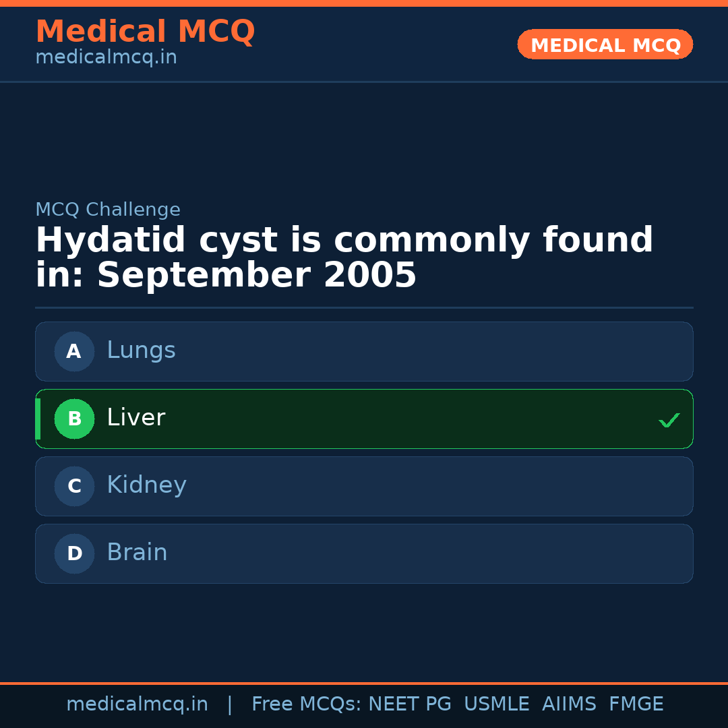This screenshot has width=728, height=728.
Task: Open the medicalmcq.in link in the header
Action: (106, 58)
